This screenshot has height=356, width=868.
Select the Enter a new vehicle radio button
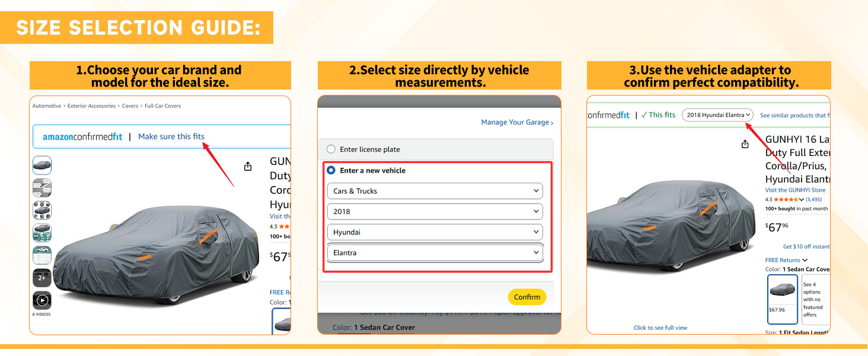point(331,170)
